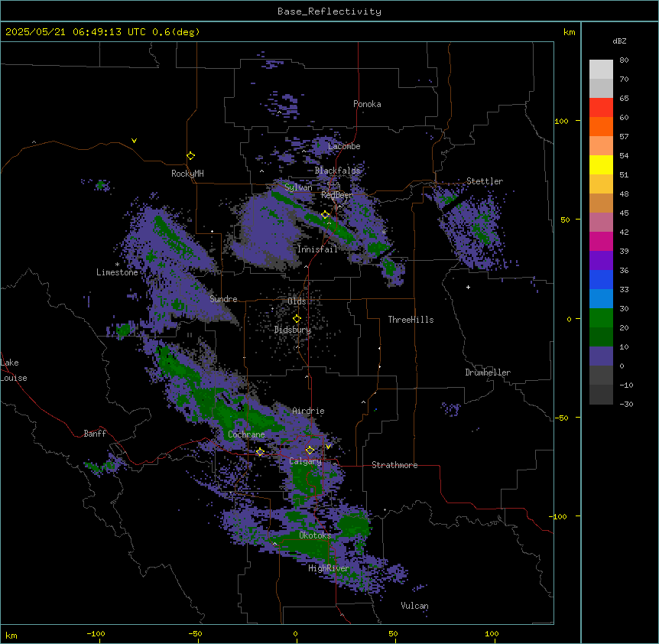The image size is (659, 644).
Task: Pick the 33-36 dBZ blue legend swatch
Action: coord(601,279)
